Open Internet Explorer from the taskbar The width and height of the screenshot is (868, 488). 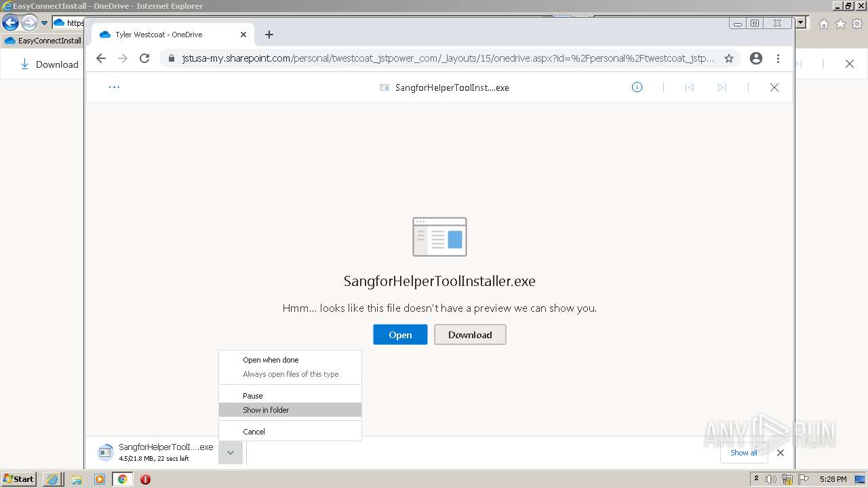(52, 479)
